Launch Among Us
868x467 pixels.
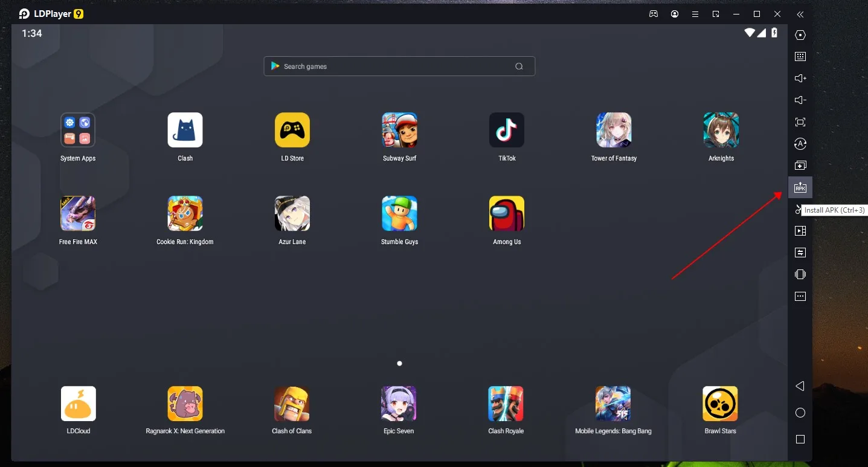click(507, 213)
